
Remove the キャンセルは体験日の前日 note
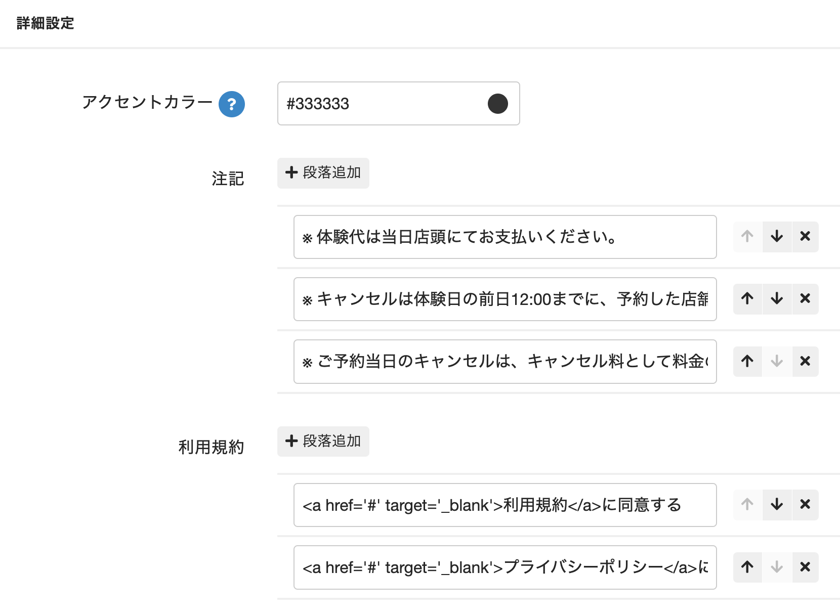[805, 299]
